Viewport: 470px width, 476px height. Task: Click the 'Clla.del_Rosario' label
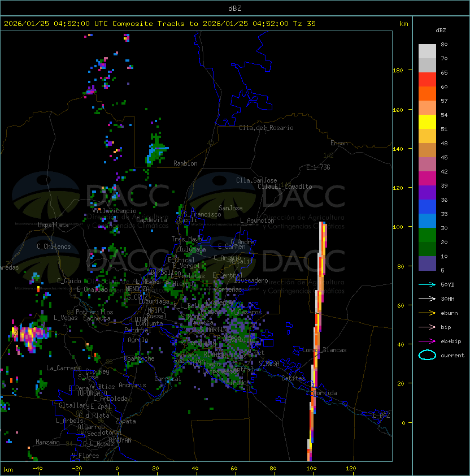click(266, 128)
